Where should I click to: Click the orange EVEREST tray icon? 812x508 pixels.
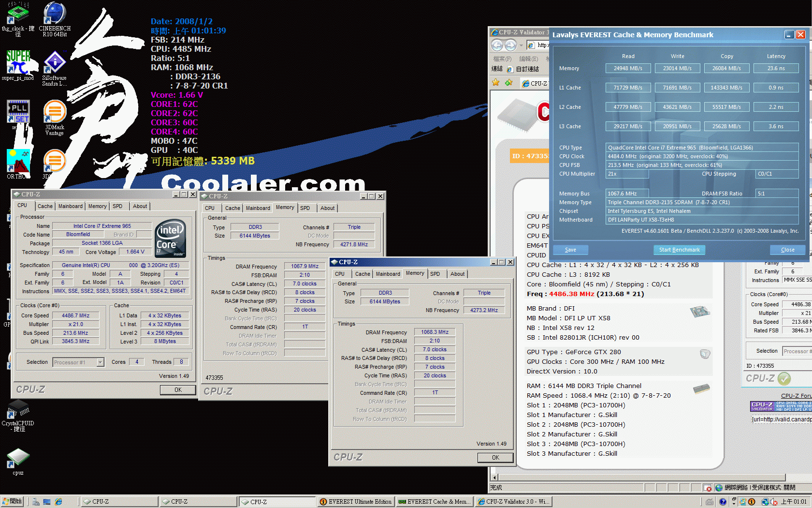(x=752, y=502)
